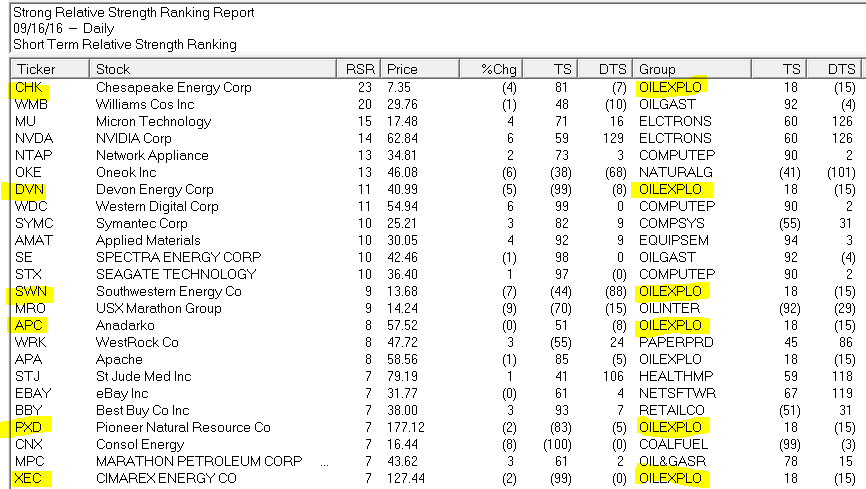Click Williams Cos Inc stock name

point(145,104)
